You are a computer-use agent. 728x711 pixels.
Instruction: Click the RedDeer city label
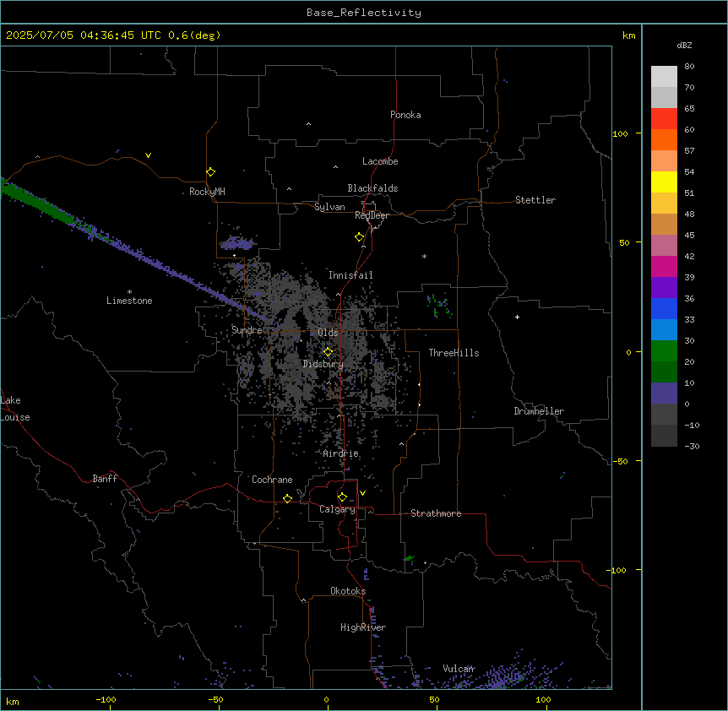pos(372,215)
